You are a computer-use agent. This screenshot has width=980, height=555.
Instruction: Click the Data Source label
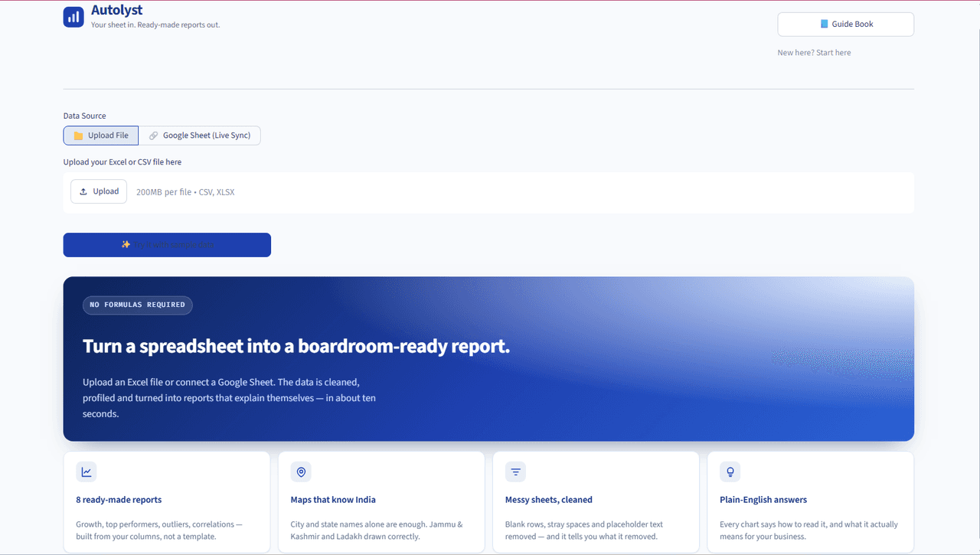[85, 116]
